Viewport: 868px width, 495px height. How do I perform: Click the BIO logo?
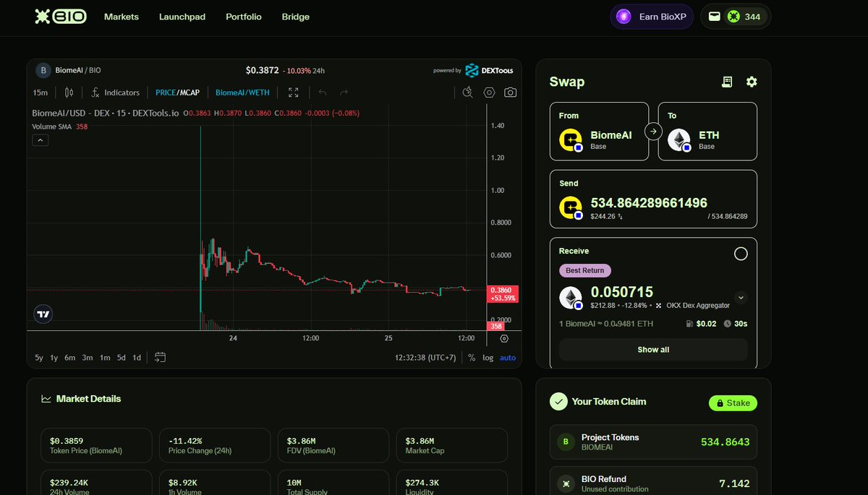(x=61, y=17)
